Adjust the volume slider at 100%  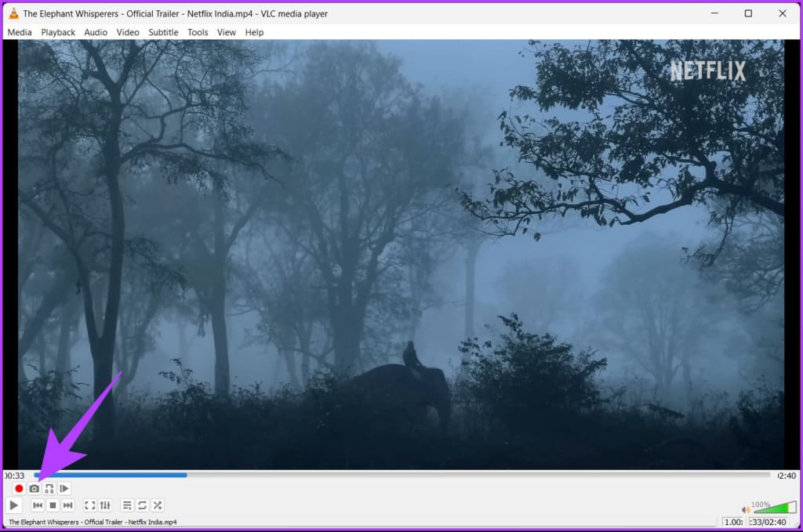coord(775,508)
